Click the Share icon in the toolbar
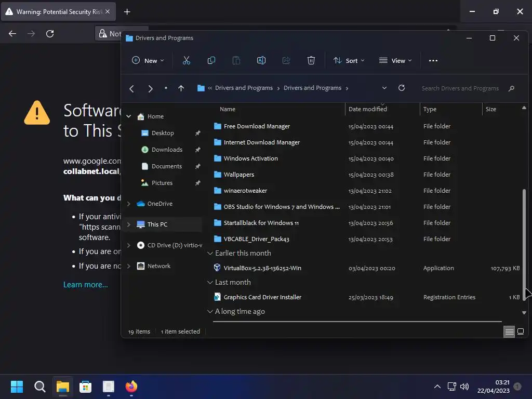This screenshot has height=399, width=532. click(x=286, y=60)
